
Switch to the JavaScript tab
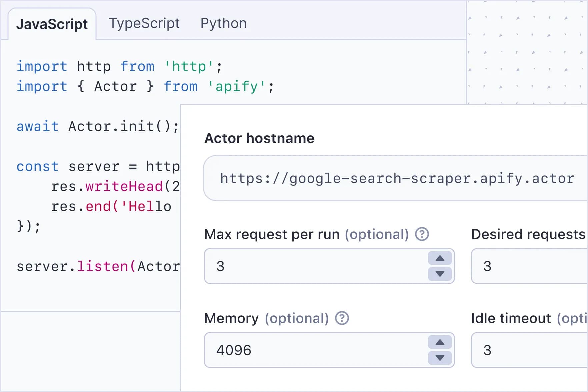[x=52, y=24]
